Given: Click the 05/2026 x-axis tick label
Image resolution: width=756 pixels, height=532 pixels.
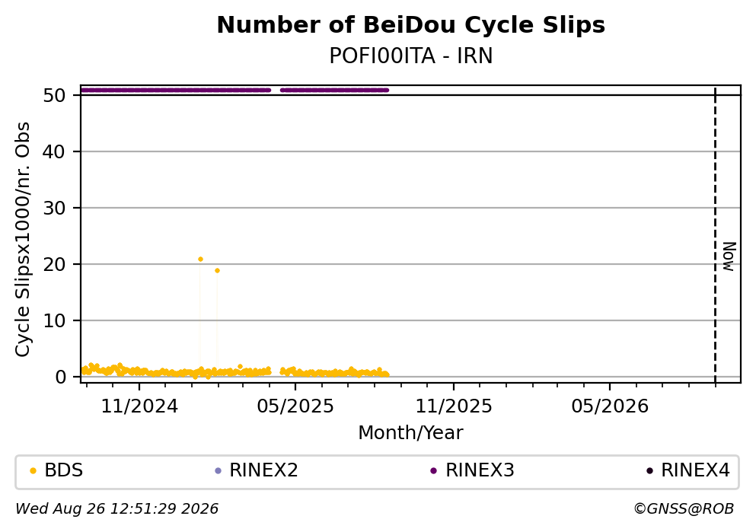Looking at the screenshot, I should point(610,406).
